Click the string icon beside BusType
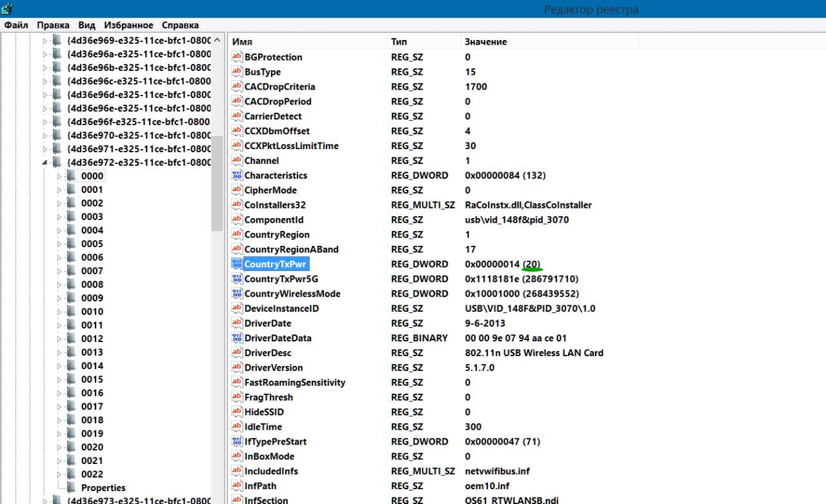 (237, 72)
